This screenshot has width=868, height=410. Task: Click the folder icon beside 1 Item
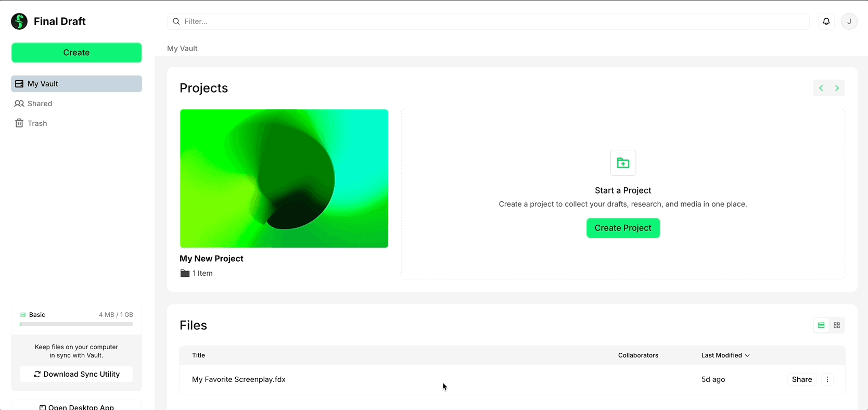pos(185,273)
